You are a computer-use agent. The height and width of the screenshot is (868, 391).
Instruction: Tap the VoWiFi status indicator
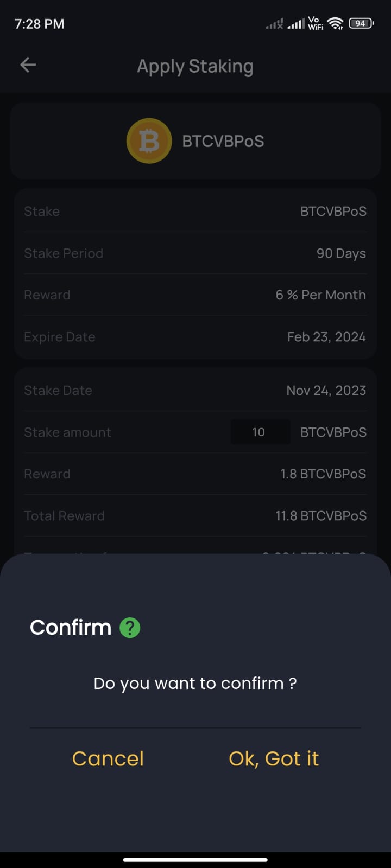tap(316, 23)
